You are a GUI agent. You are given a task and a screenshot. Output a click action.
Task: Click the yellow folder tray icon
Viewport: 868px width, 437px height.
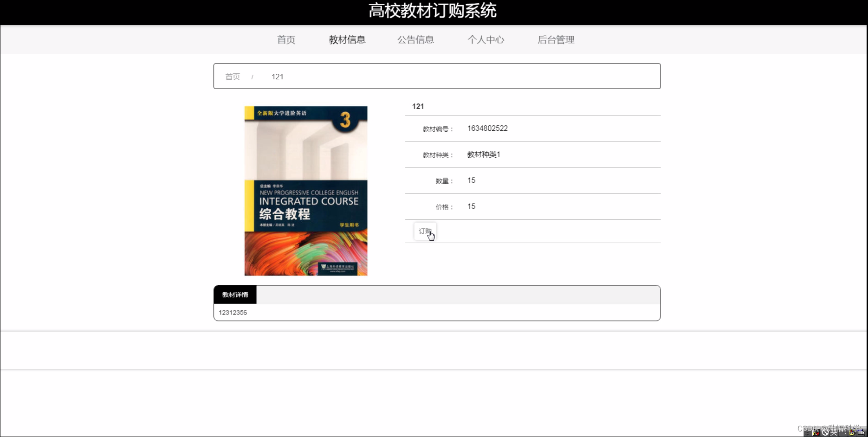853,433
